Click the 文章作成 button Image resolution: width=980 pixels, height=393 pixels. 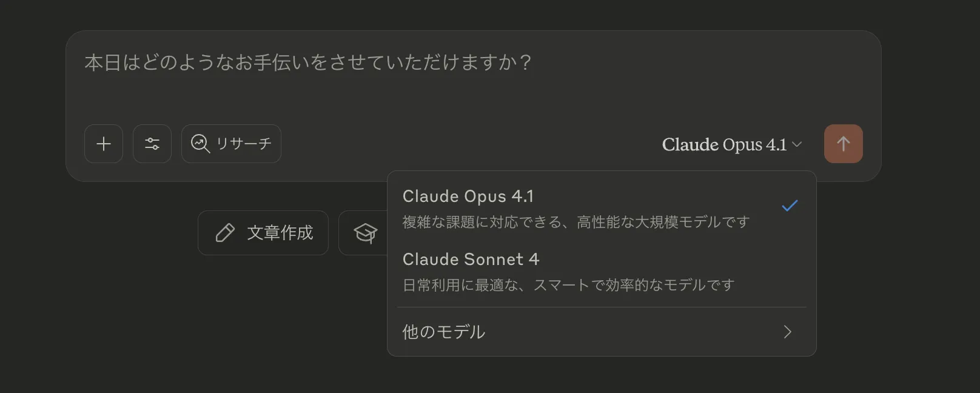pyautogui.click(x=263, y=232)
